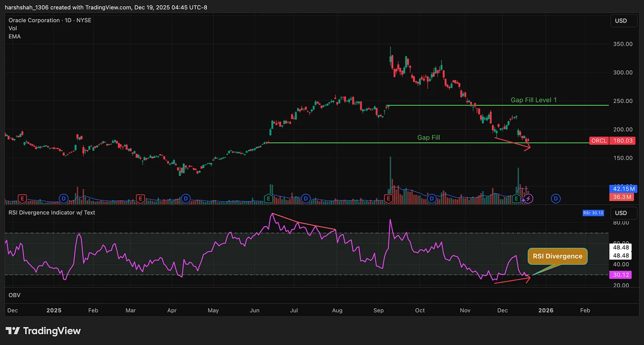The image size is (644, 345).
Task: Click the 2025 label on time axis
Action: click(54, 311)
